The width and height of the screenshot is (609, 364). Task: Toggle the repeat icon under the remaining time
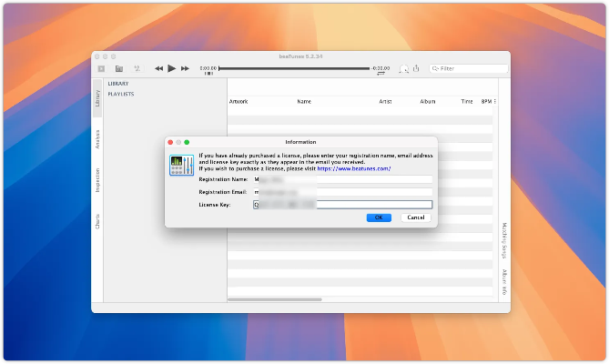pos(380,75)
